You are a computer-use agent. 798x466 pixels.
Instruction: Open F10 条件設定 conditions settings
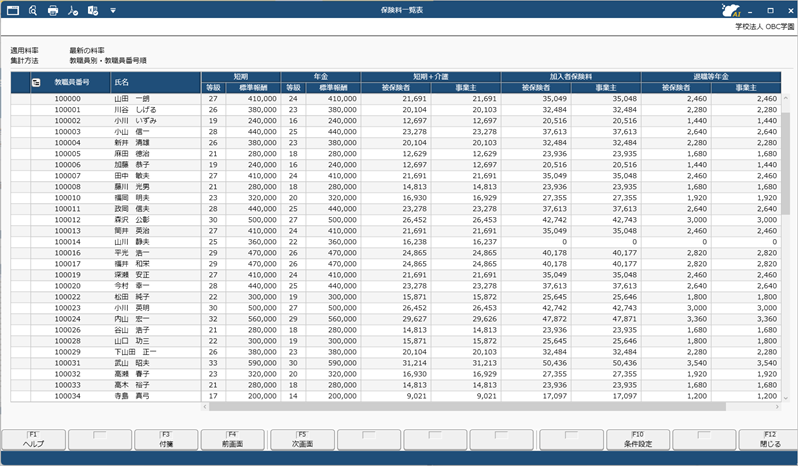click(x=636, y=439)
